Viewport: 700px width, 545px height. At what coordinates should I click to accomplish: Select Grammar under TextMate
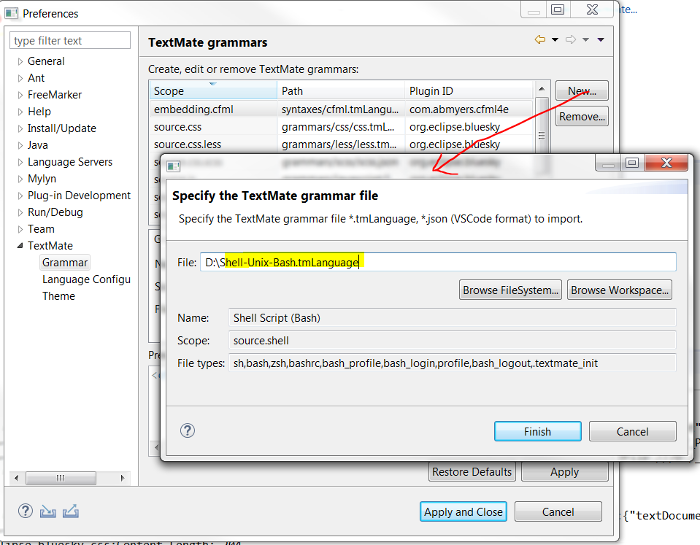[x=65, y=262]
